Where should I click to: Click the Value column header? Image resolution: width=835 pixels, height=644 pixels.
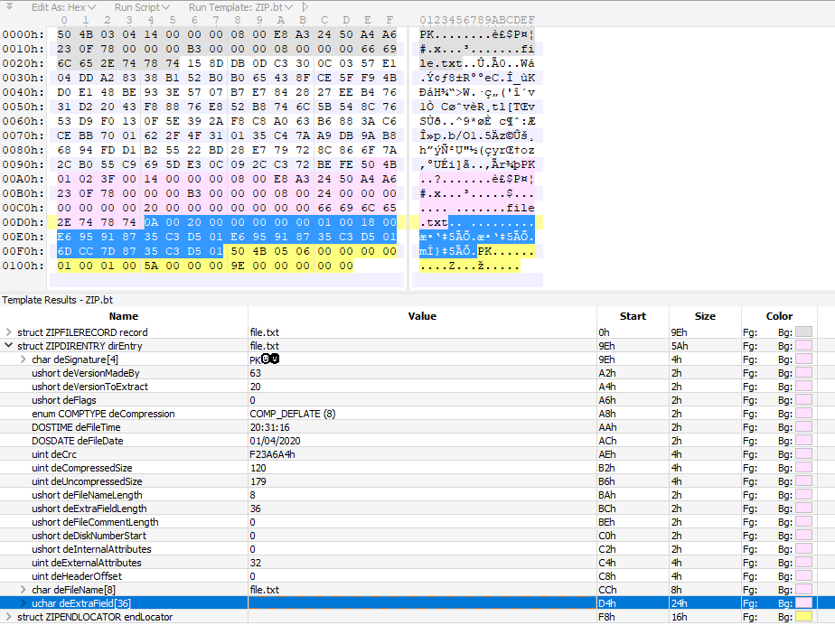[422, 315]
